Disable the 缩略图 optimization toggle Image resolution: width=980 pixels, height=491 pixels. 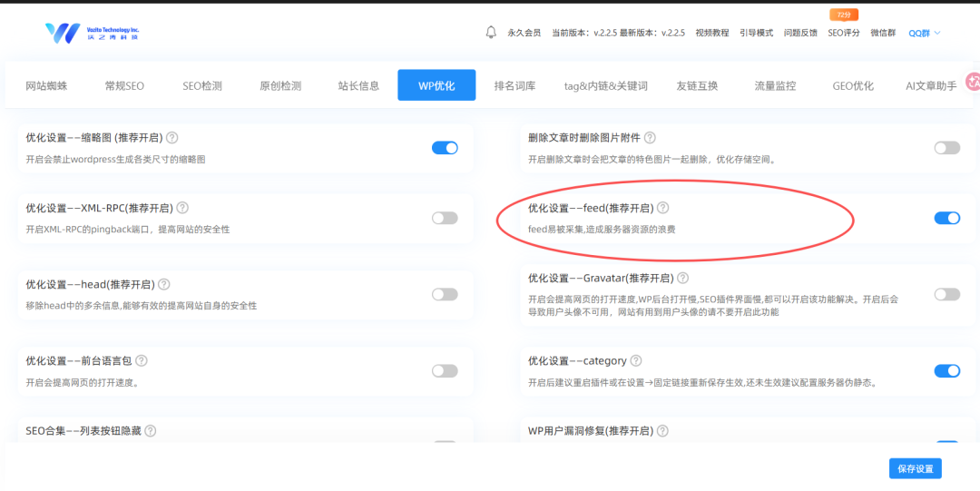click(445, 148)
